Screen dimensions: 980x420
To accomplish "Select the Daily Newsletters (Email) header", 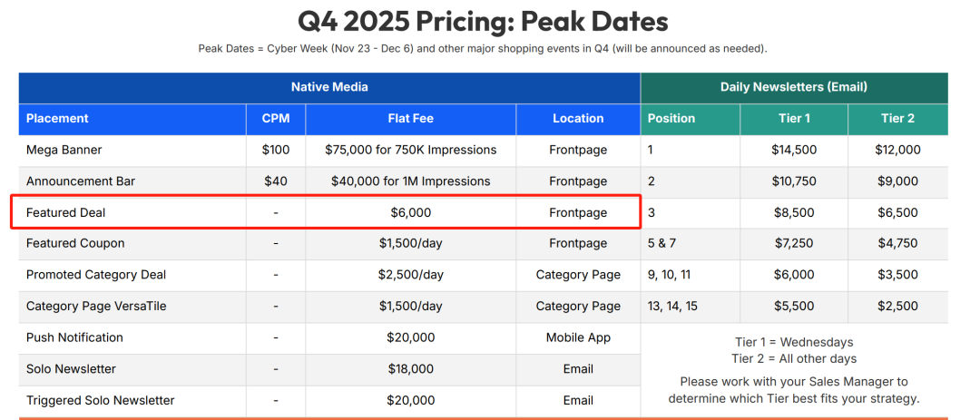I will tap(793, 87).
